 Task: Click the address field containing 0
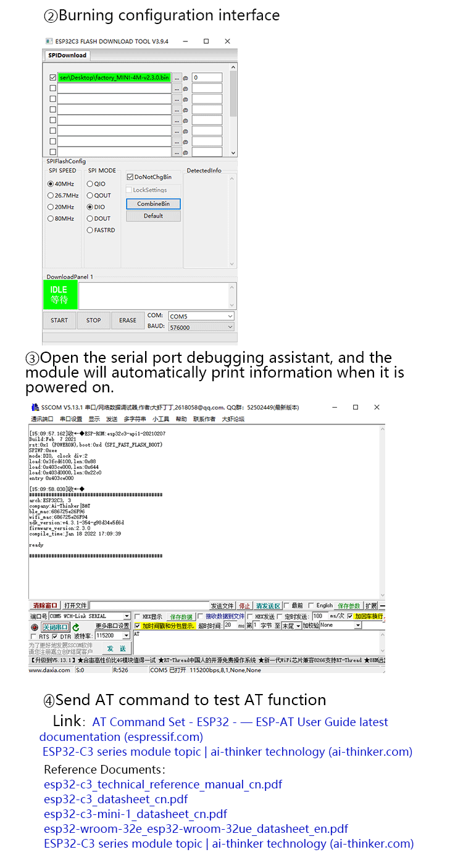(206, 78)
